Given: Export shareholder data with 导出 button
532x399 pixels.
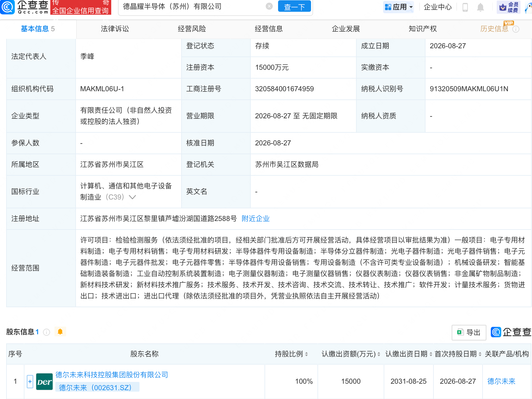Looking at the screenshot, I should (469, 332).
